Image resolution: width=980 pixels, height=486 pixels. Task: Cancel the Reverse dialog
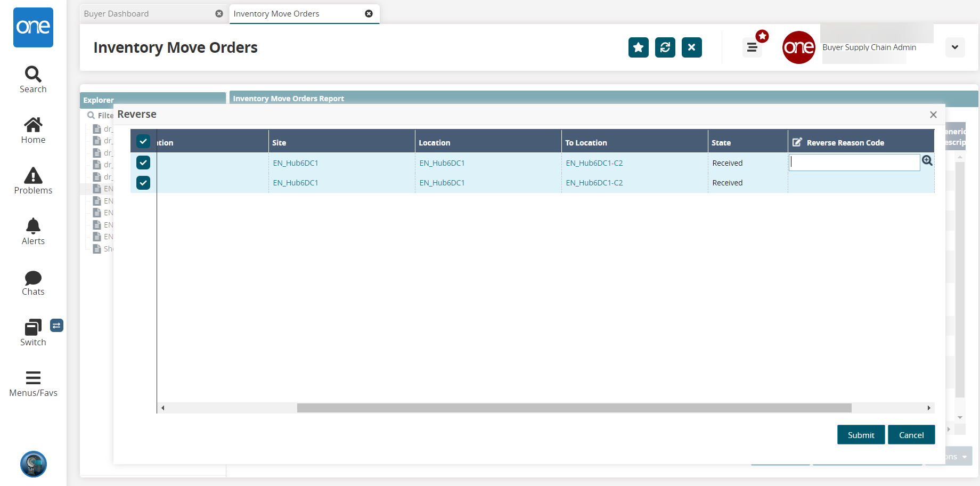911,435
